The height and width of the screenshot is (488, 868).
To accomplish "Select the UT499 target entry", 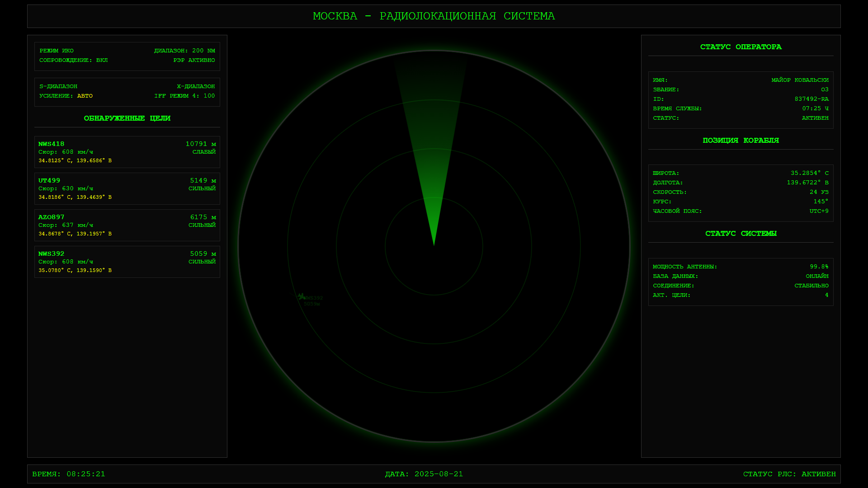I will pos(127,188).
